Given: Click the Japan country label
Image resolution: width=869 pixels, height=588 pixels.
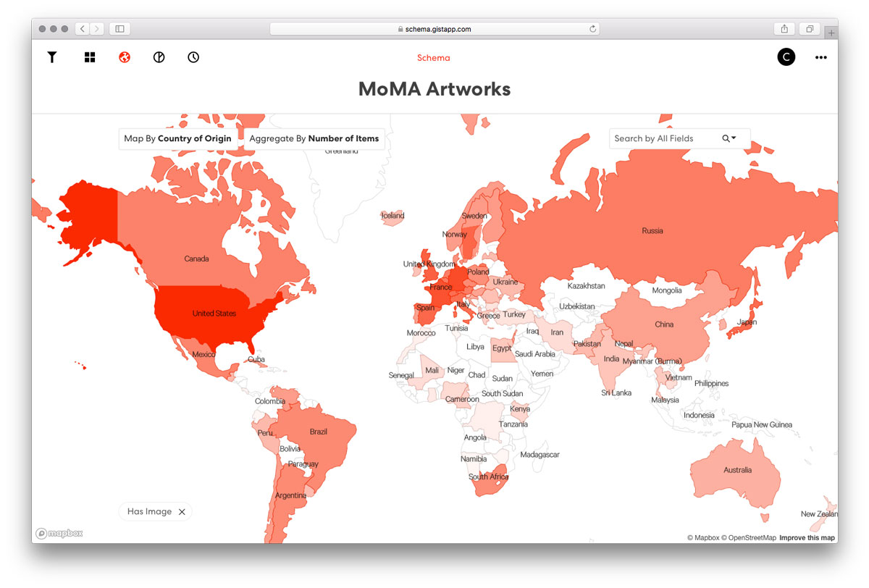Looking at the screenshot, I should [x=747, y=322].
